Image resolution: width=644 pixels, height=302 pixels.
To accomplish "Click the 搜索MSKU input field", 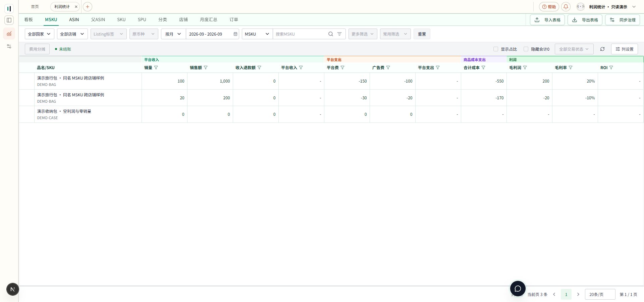I will [x=300, y=34].
